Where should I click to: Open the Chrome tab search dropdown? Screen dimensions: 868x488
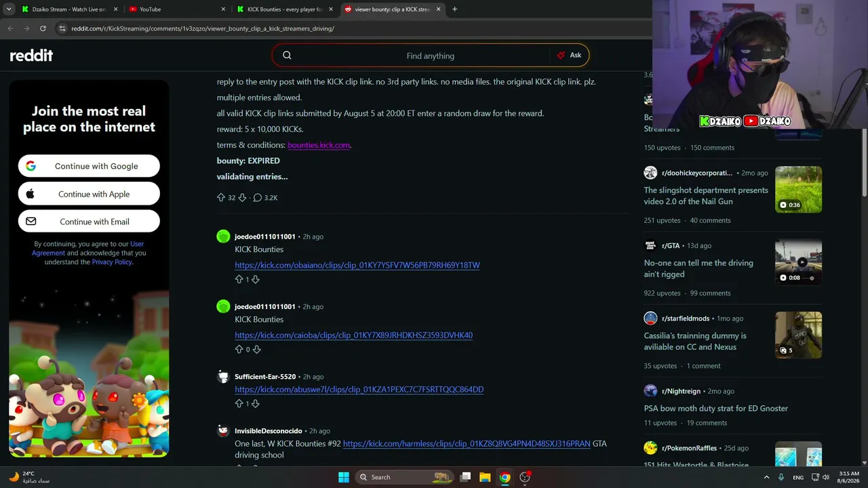click(10, 9)
